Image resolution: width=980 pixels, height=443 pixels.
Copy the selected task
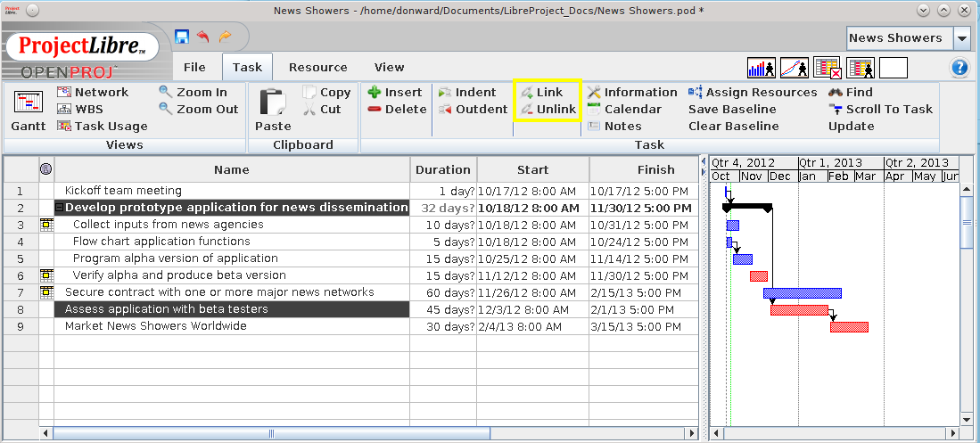pyautogui.click(x=327, y=93)
